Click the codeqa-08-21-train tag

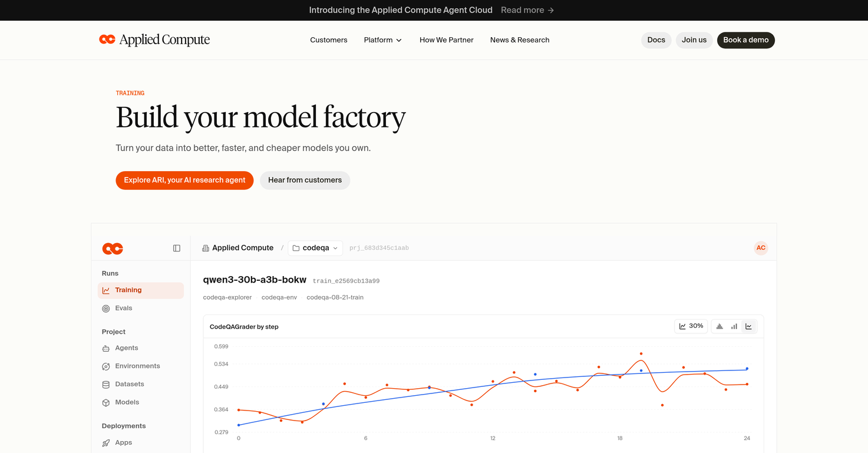tap(335, 297)
